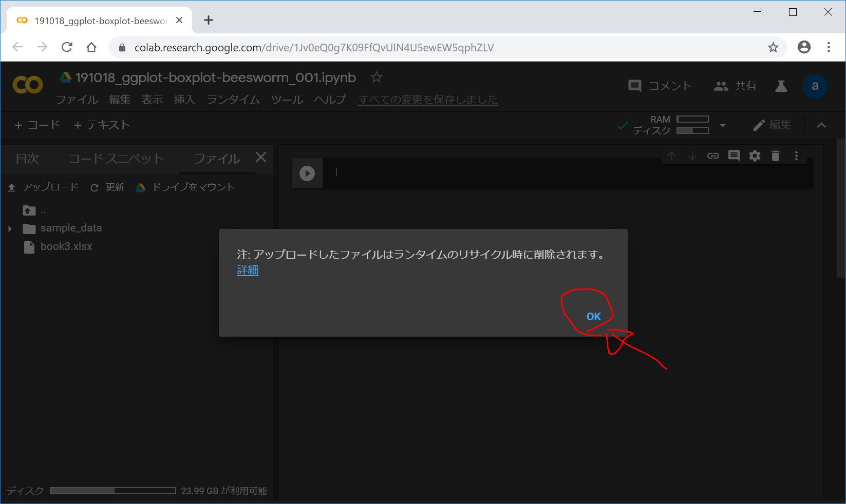
Task: Open RAM and disk runtime dropdown
Action: pos(723,125)
